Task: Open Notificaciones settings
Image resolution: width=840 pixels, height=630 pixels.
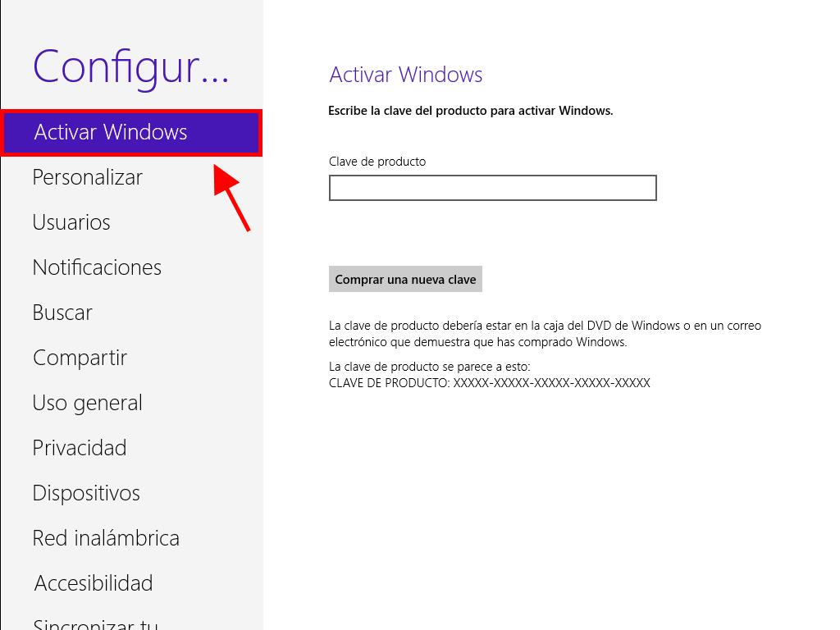Action: point(97,267)
